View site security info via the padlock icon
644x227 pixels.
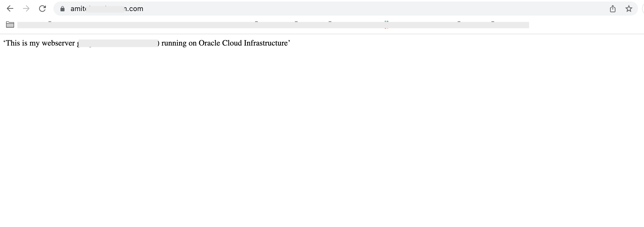point(62,9)
